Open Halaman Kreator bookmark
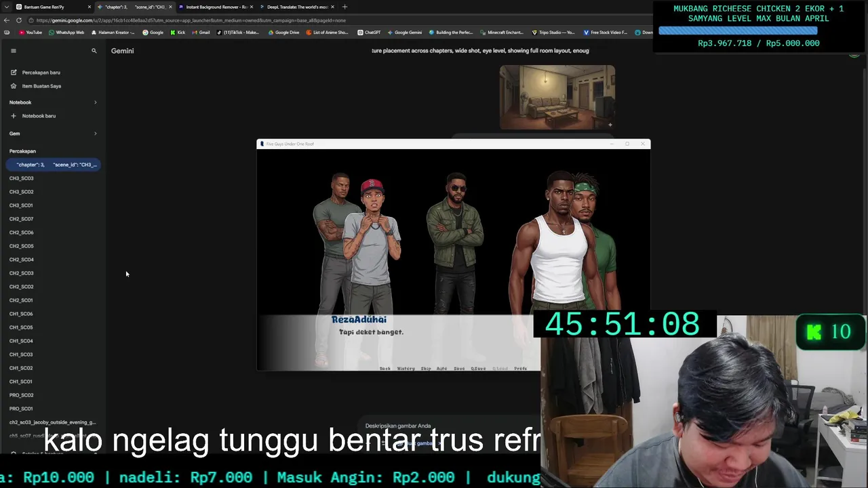 point(113,33)
